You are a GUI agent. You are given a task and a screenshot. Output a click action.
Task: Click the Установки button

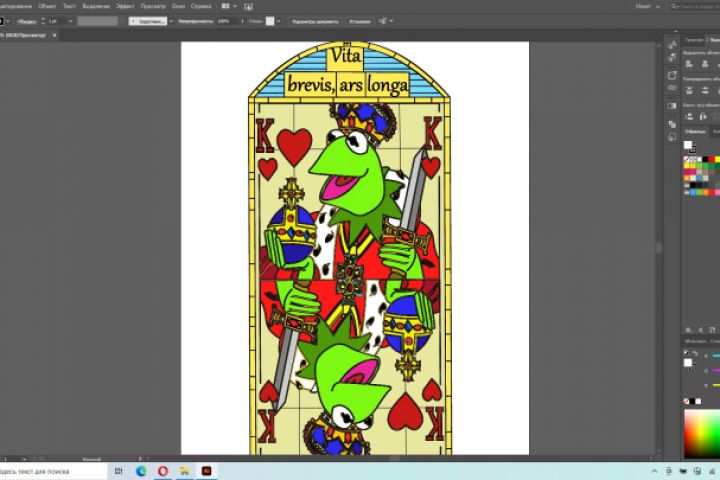359,21
